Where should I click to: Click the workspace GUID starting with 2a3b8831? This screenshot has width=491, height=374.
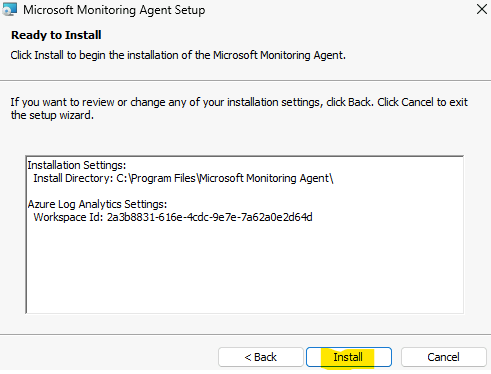coord(210,217)
